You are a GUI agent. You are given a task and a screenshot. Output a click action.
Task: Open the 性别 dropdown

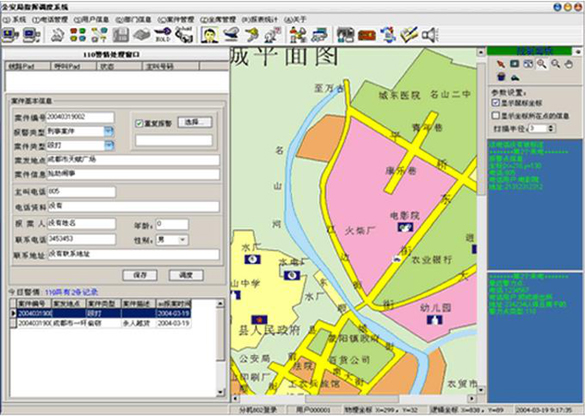[182, 240]
